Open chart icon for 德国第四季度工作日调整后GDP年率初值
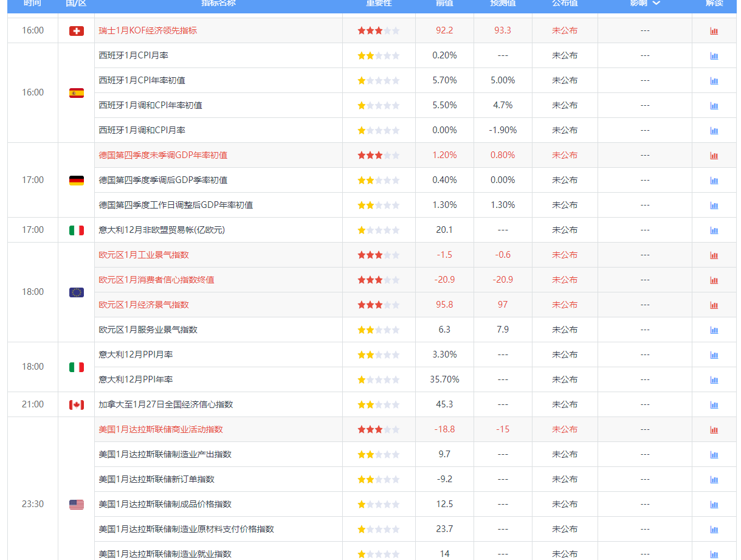 coord(714,206)
